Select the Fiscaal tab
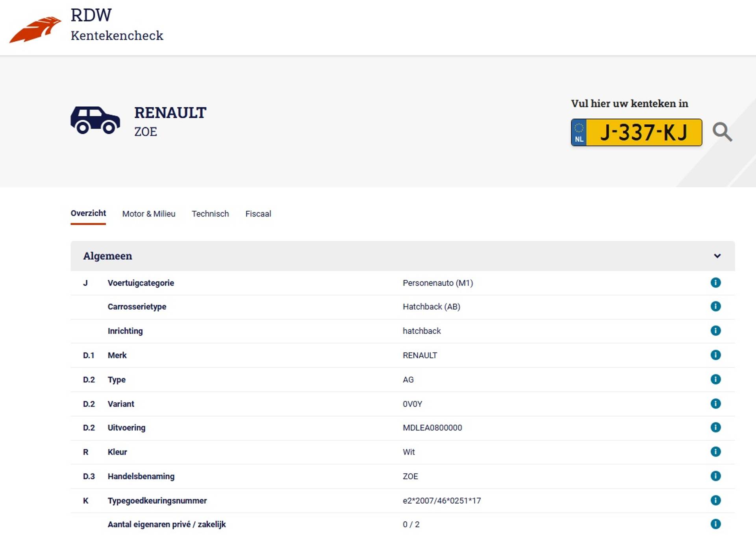 click(x=258, y=214)
